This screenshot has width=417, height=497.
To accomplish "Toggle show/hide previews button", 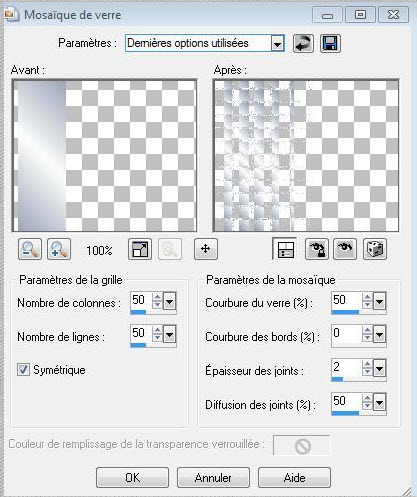I will tap(285, 249).
